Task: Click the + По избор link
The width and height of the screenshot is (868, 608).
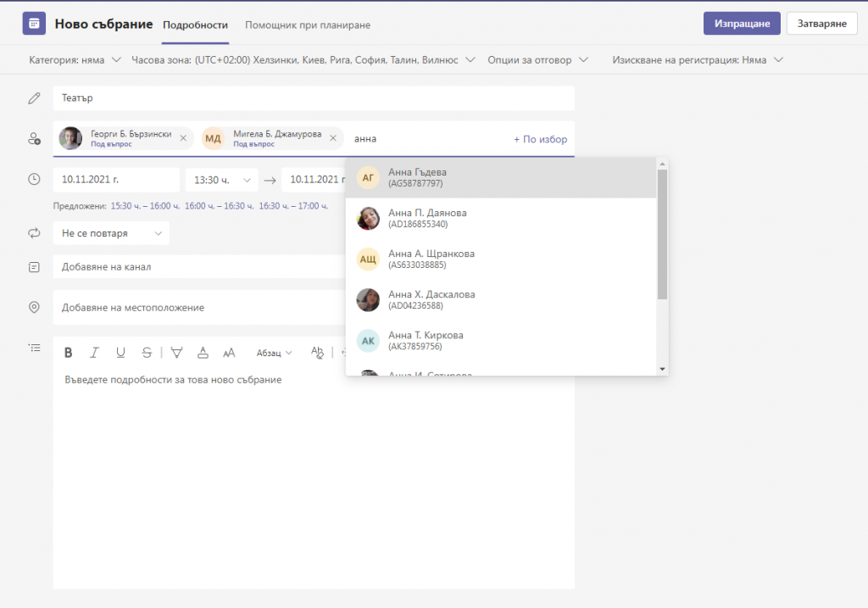Action: (x=540, y=139)
